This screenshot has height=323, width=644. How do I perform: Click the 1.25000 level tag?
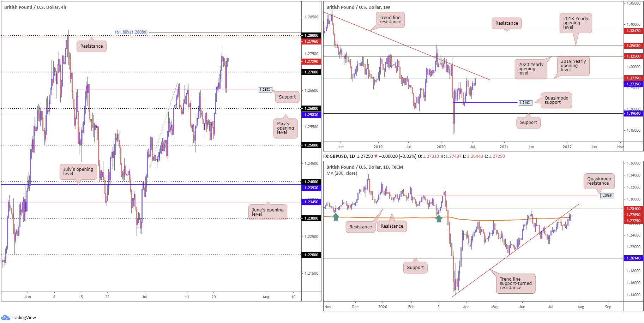click(311, 145)
